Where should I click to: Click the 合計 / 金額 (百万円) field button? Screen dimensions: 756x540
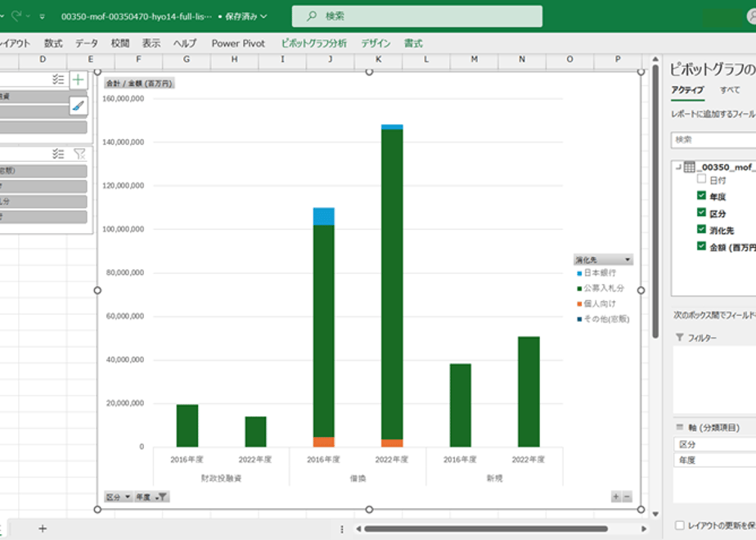pyautogui.click(x=139, y=83)
